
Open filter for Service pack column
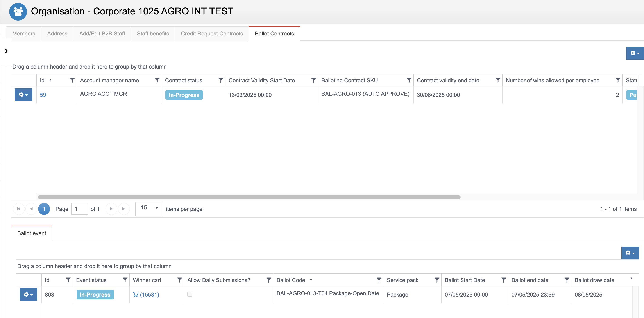(437, 280)
